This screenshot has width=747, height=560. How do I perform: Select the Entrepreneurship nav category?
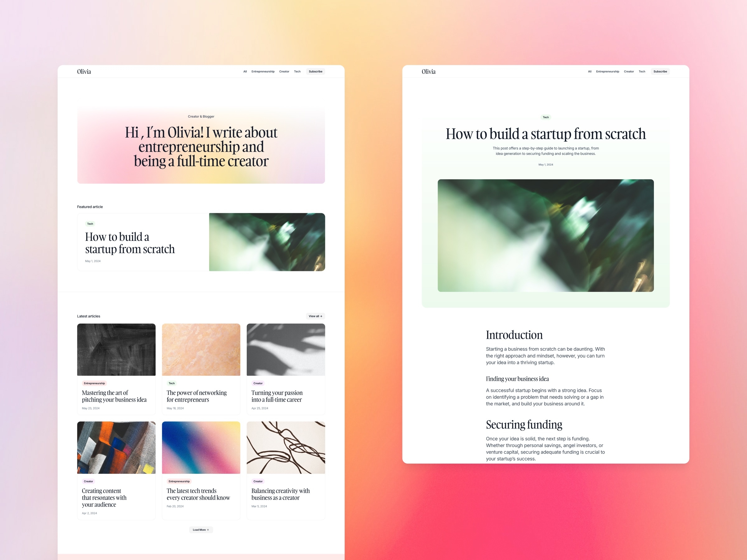point(262,71)
